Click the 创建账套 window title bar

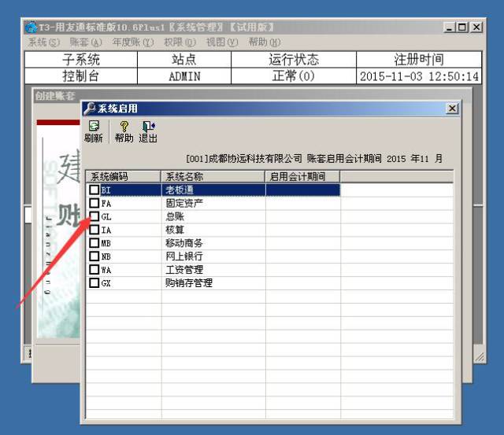pos(253,95)
